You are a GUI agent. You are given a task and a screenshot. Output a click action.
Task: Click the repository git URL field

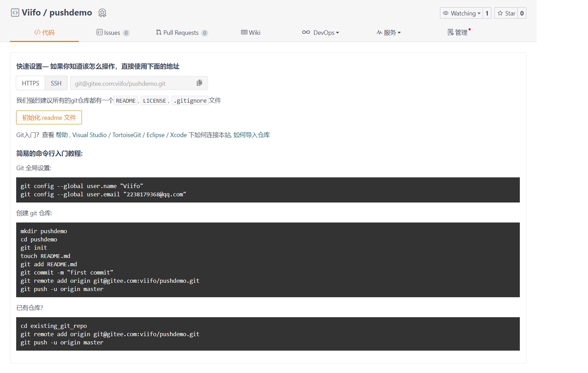coord(133,83)
